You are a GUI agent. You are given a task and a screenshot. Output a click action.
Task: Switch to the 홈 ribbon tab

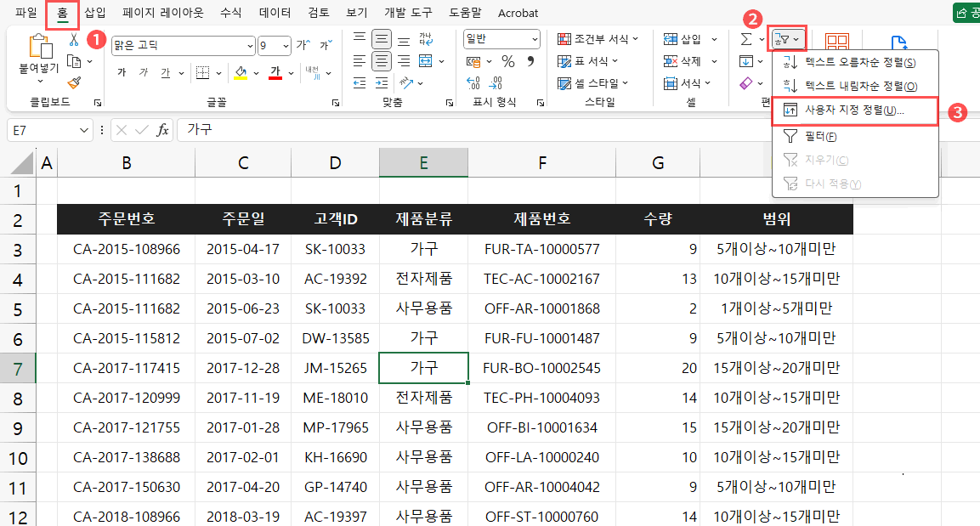[63, 13]
